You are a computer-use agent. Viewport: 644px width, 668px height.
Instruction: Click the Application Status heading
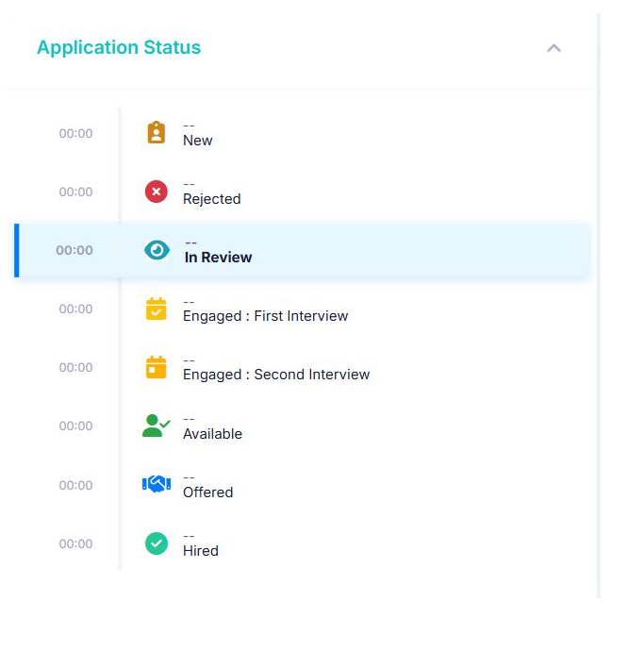(x=119, y=48)
